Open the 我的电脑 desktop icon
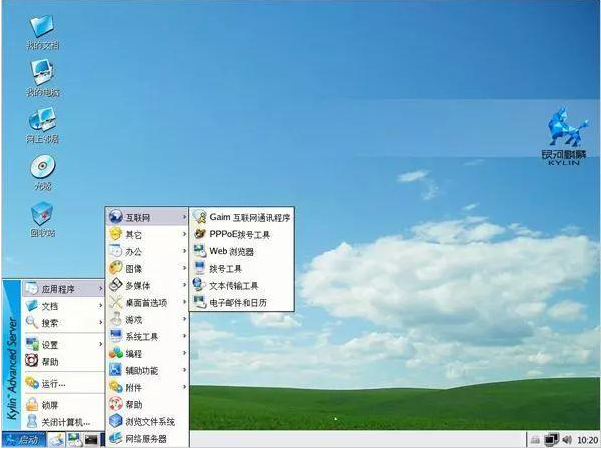 [x=41, y=75]
